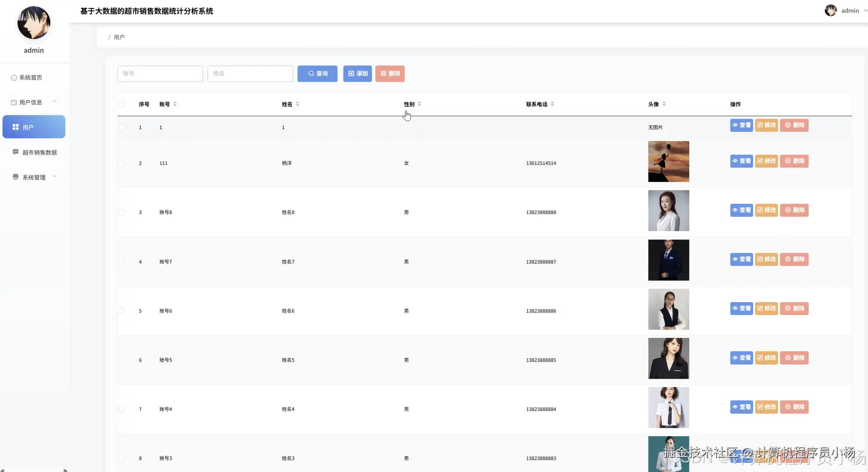Delete the 账号6 row
The height and width of the screenshot is (472, 868).
point(794,309)
